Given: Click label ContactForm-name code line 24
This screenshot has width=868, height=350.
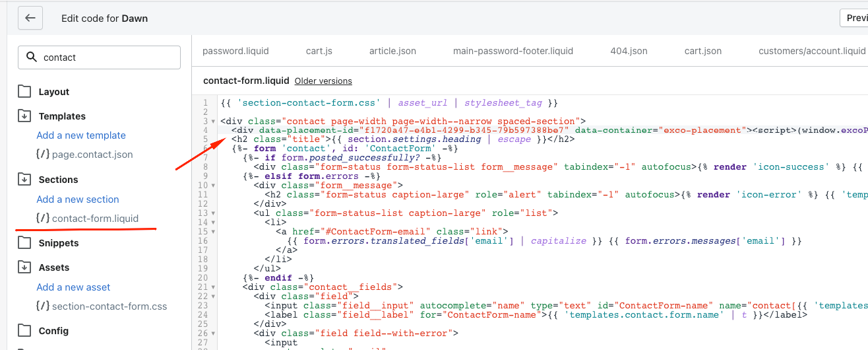Looking at the screenshot, I should click(x=536, y=315).
